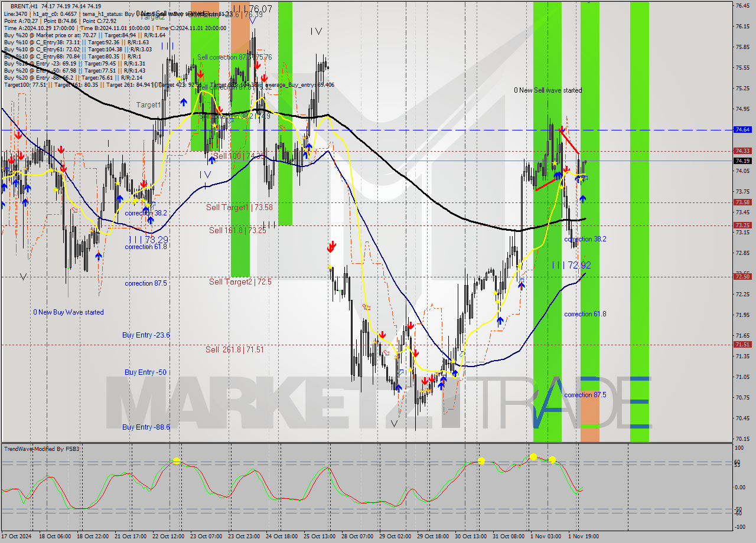Screen dimensions: 756x543
Task: Click the 70.15 price scale value
Action: (742, 439)
